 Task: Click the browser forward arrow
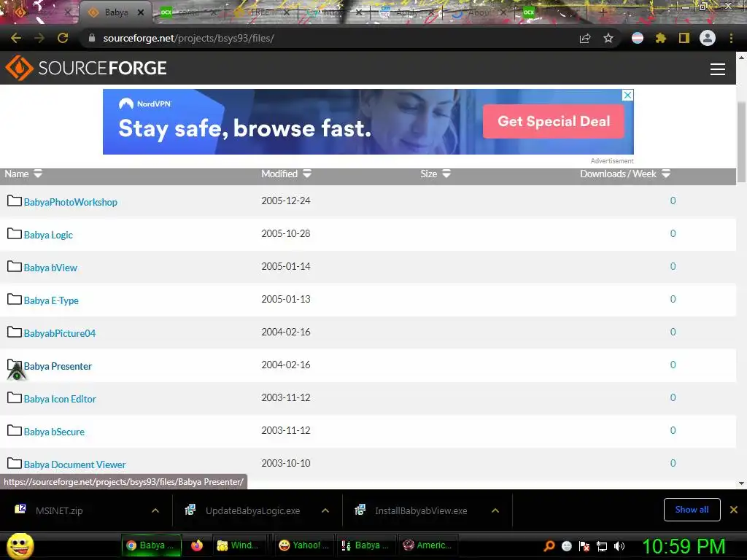pos(39,38)
